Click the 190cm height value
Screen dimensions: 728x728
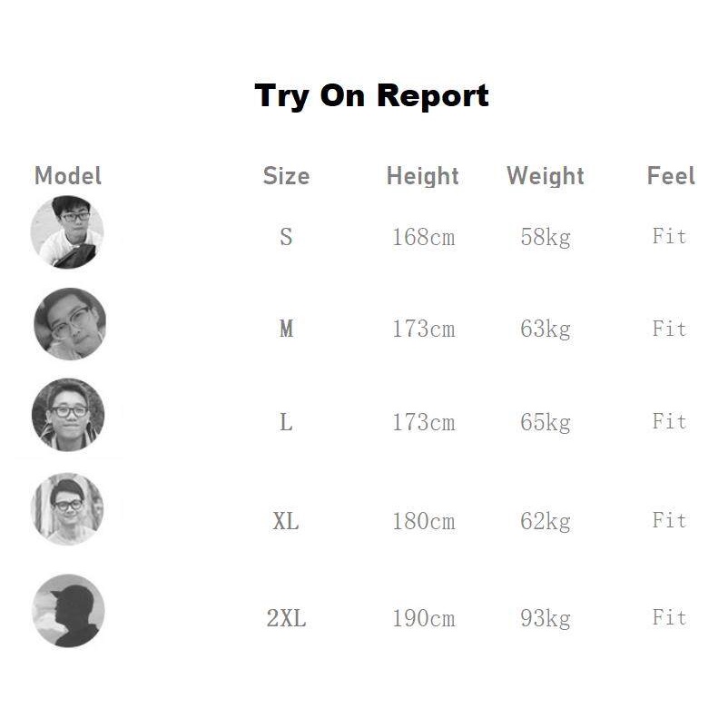tap(423, 619)
